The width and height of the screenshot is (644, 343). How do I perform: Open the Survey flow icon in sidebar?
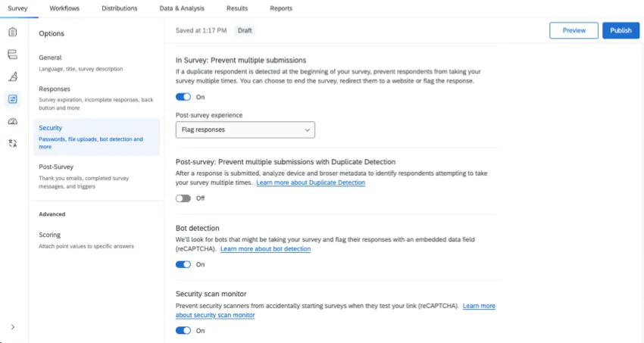point(12,55)
